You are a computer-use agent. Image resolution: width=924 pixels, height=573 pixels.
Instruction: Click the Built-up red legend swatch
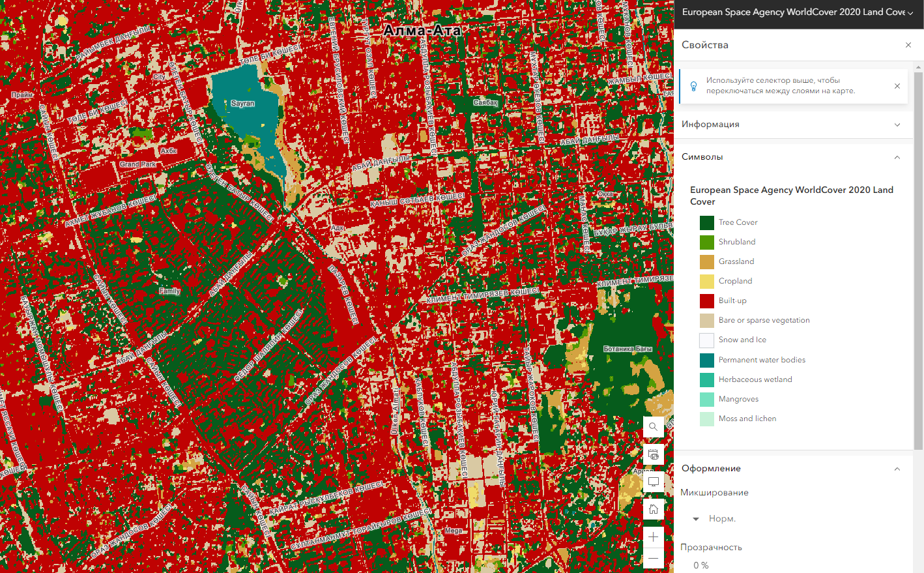706,301
